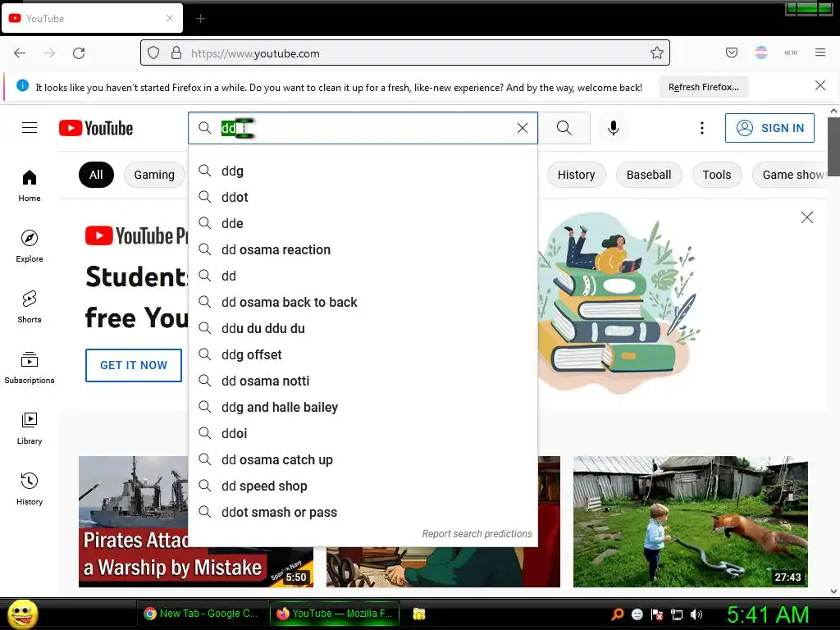Bookmark this page with star icon
The image size is (840, 630).
657,52
